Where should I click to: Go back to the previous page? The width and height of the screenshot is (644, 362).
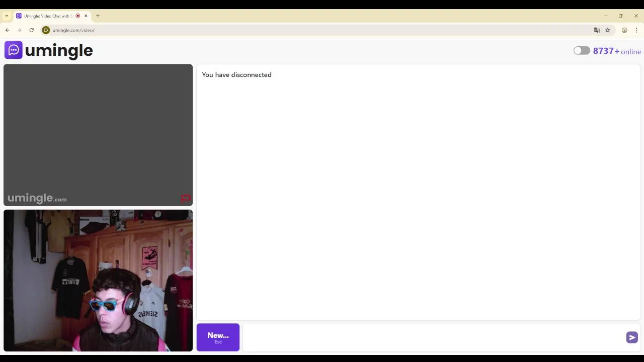click(8, 30)
